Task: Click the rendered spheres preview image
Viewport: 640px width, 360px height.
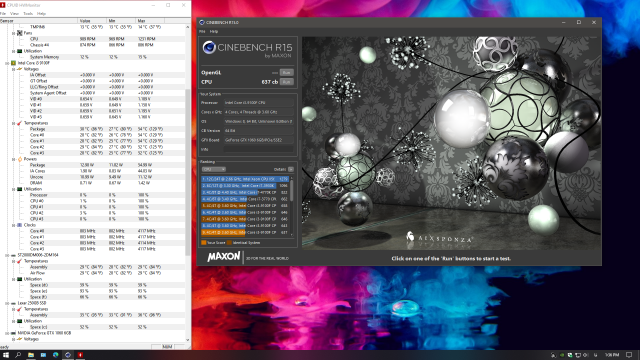Action: pyautogui.click(x=451, y=143)
